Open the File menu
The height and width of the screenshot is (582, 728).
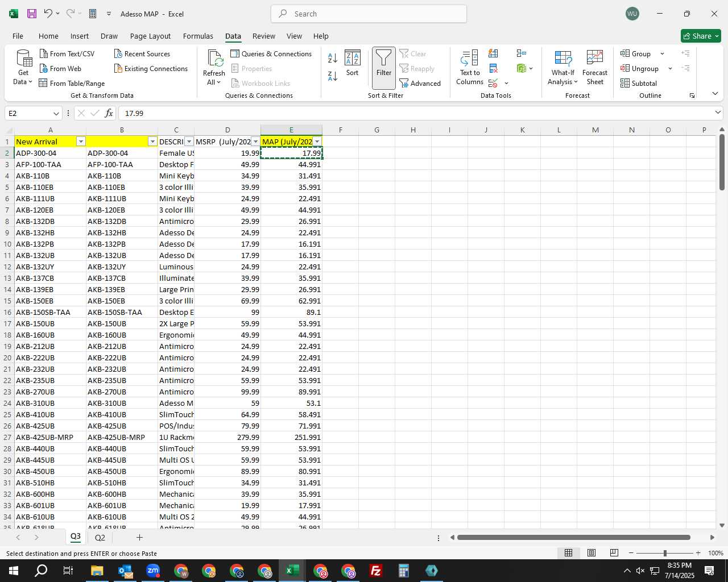point(18,36)
